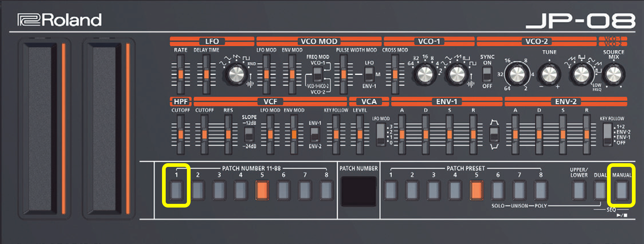Flip the VCA LFO Mod switch
644x244 pixels.
tap(381, 134)
